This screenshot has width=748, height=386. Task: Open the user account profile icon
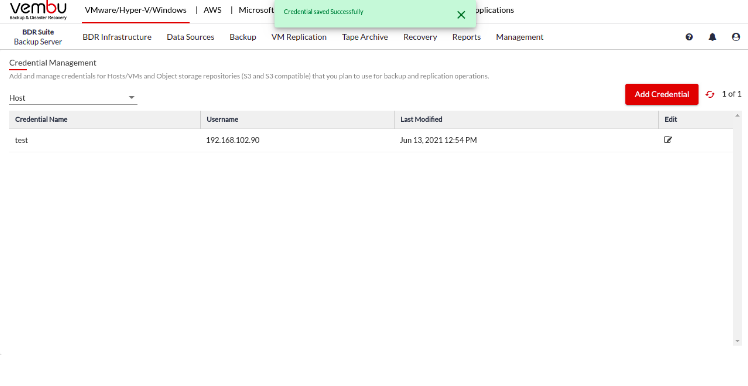click(736, 37)
